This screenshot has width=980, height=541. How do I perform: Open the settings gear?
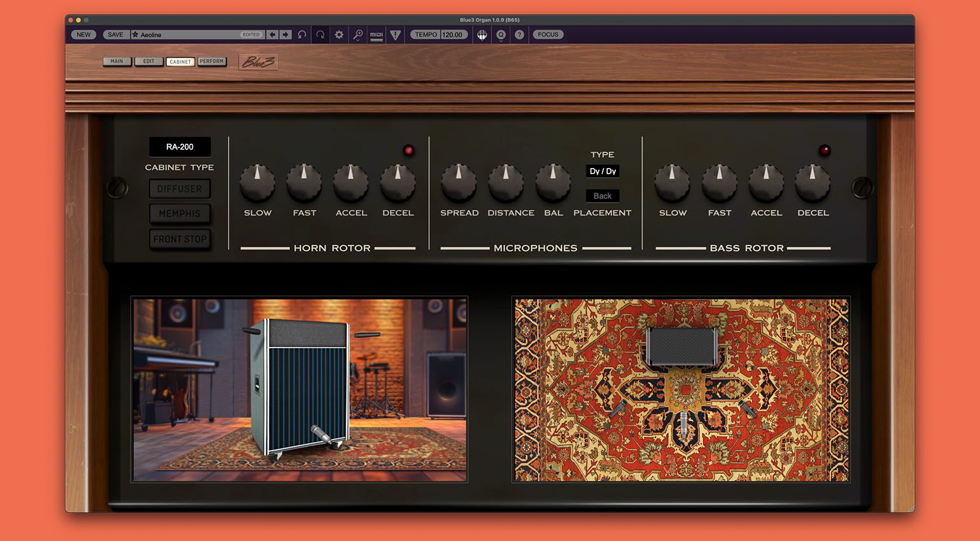(339, 34)
